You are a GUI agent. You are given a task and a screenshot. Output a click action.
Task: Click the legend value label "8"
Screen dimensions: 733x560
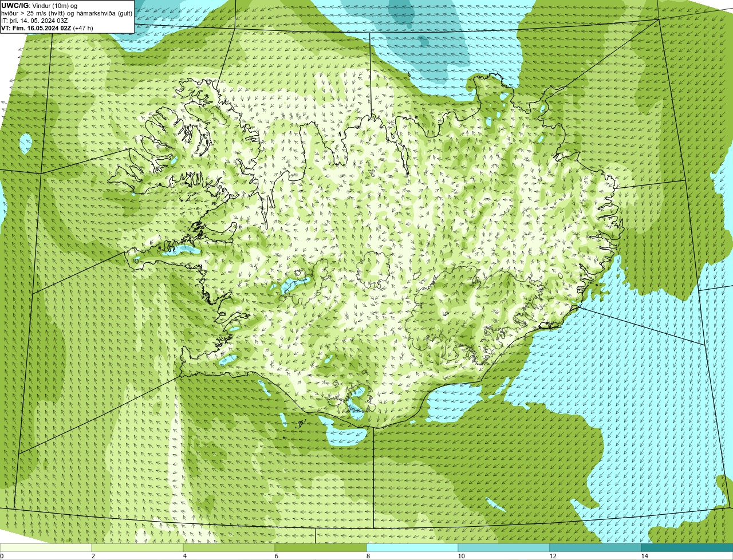(x=368, y=556)
